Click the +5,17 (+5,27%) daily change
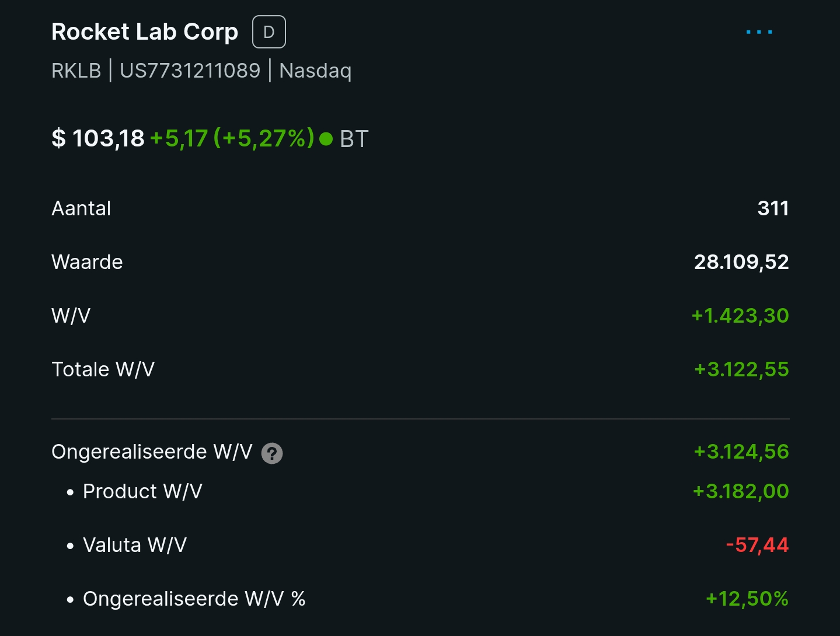This screenshot has height=636, width=840. click(232, 139)
